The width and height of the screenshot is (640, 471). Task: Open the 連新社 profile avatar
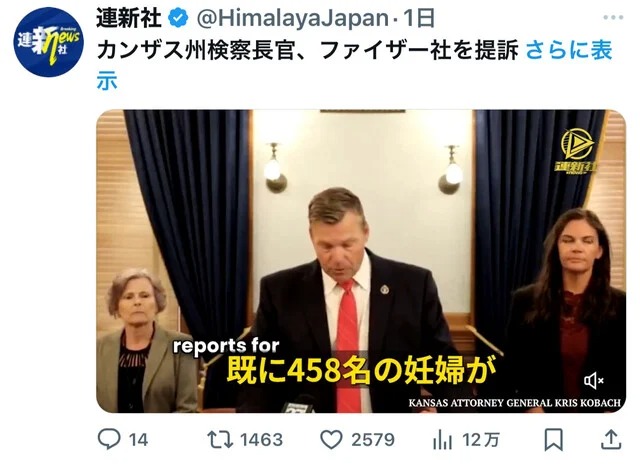coord(48,42)
